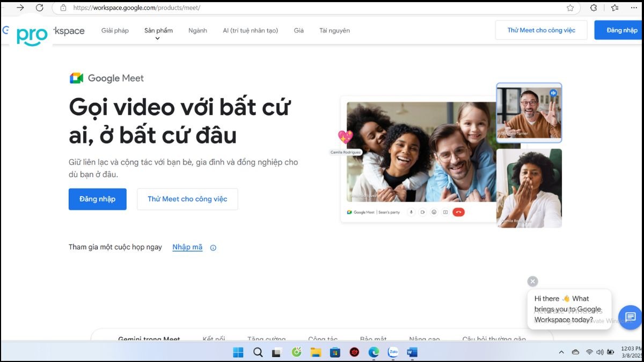Switch to the Cộng tác tab
The width and height of the screenshot is (644, 362).
(323, 339)
